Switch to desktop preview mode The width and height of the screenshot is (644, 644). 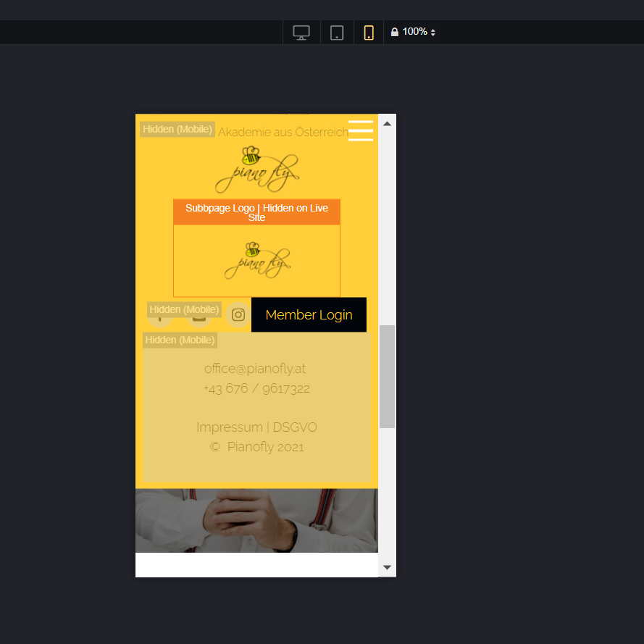tap(301, 32)
